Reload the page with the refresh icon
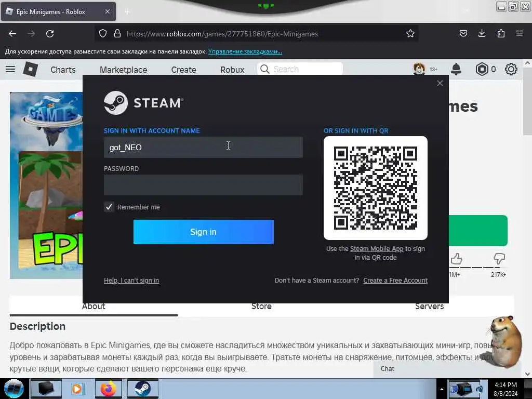The image size is (532, 399). pos(50,34)
